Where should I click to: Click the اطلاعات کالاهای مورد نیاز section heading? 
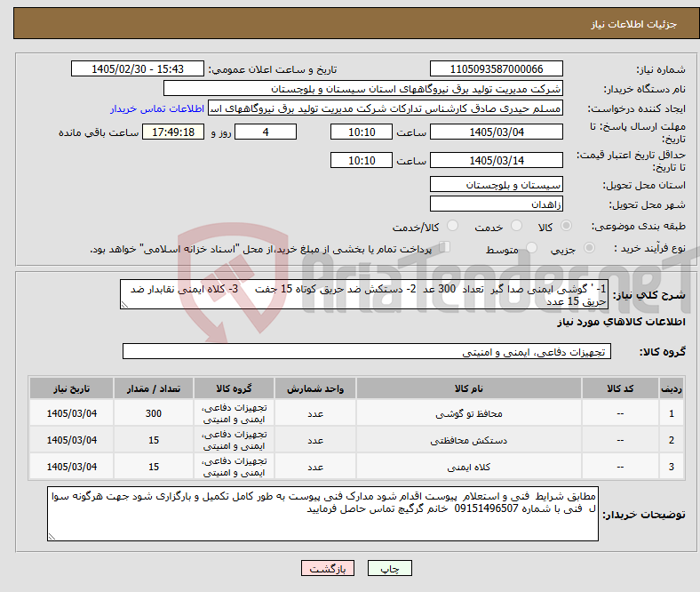click(x=622, y=322)
